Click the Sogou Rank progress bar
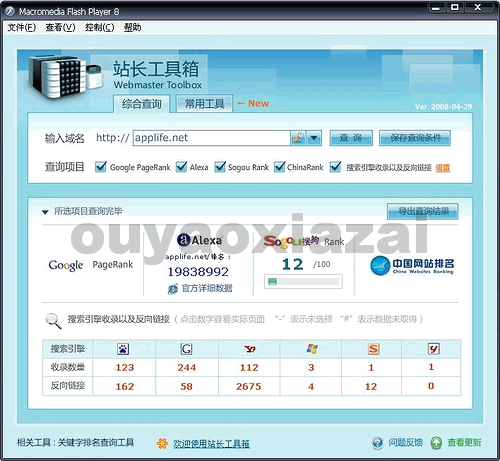 pyautogui.click(x=303, y=282)
